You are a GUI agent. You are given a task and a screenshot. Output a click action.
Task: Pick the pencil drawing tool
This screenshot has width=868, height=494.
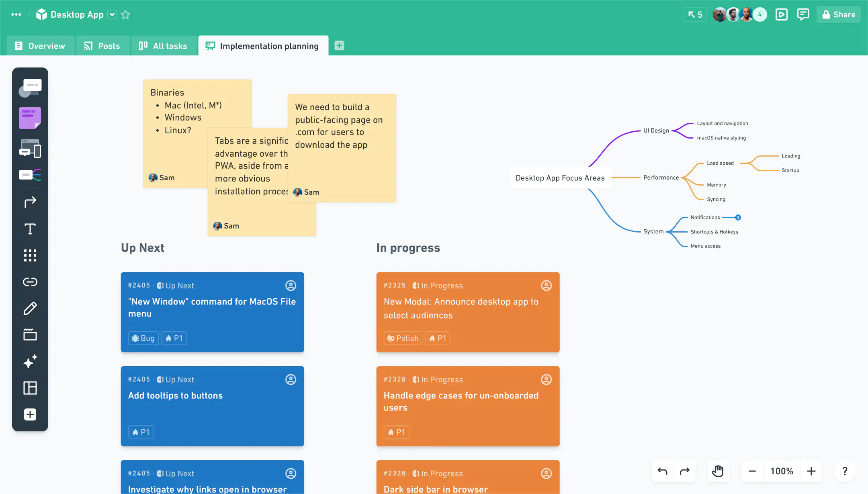coord(30,308)
